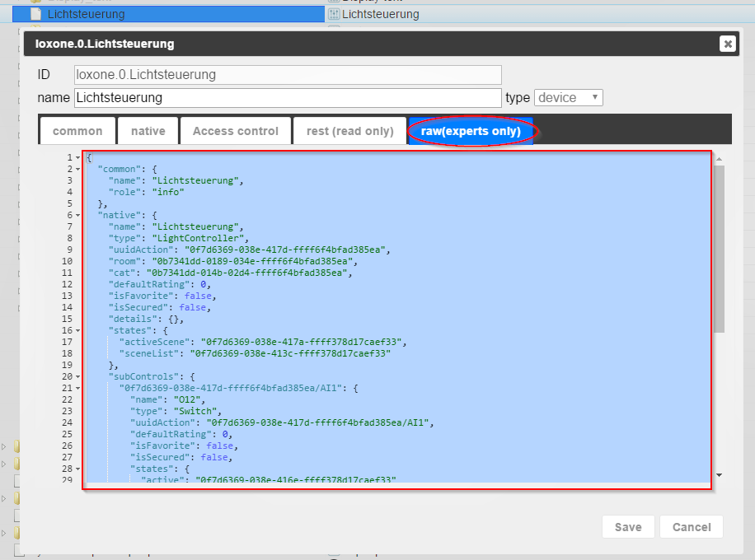Collapse the "subControls" fold arrow at line 20
The width and height of the screenshot is (755, 560).
[x=78, y=376]
